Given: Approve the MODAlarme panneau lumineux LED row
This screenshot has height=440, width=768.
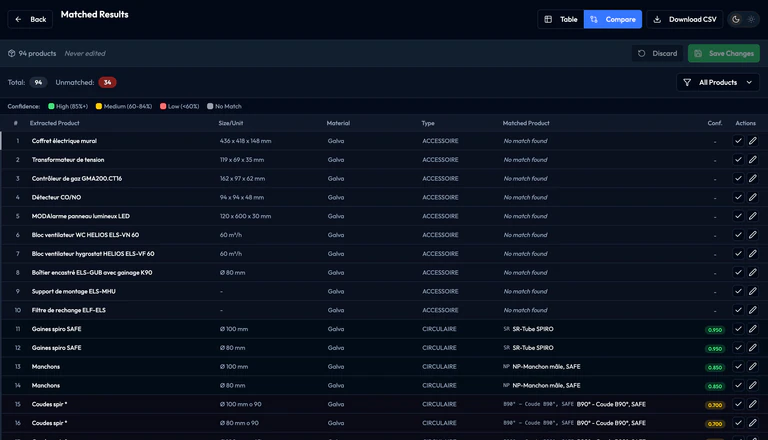Looking at the screenshot, I should [738, 216].
